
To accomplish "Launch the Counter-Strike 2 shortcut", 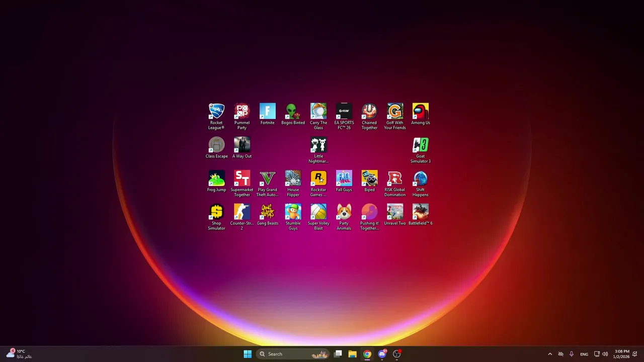I will (x=242, y=217).
